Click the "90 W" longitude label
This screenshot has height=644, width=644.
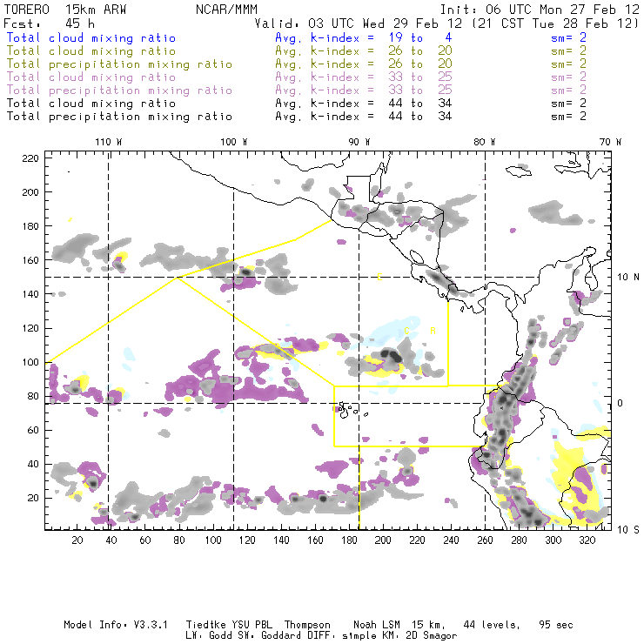click(x=359, y=142)
